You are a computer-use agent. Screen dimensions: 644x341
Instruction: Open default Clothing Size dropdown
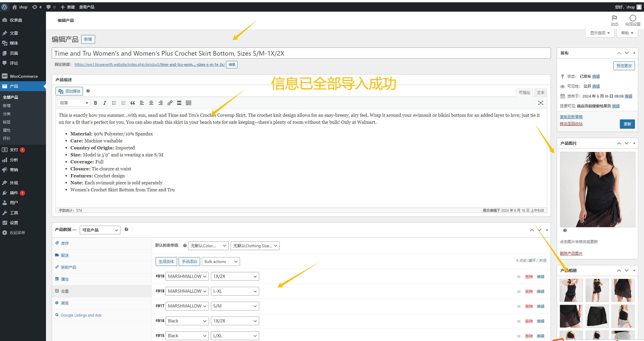click(x=255, y=246)
